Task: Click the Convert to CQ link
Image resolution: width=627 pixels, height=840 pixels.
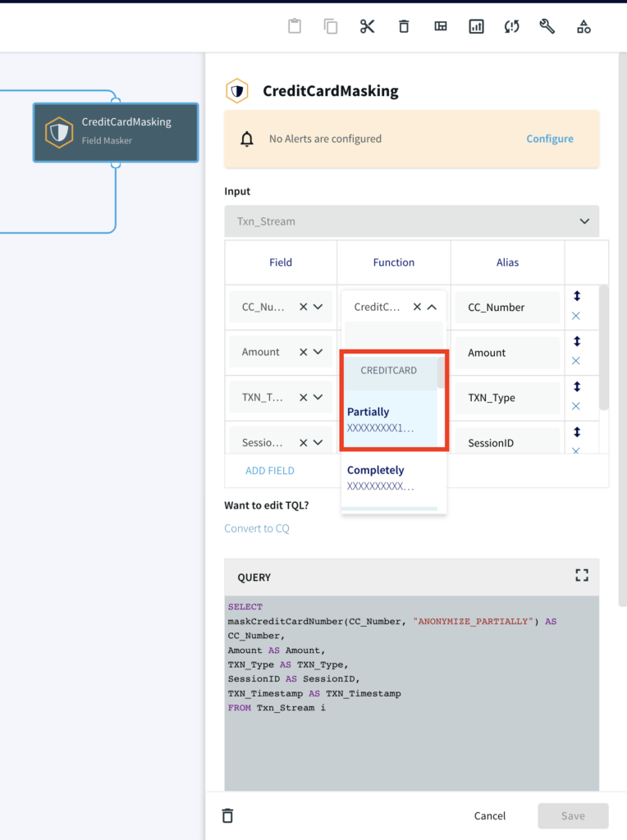Action: (x=257, y=528)
